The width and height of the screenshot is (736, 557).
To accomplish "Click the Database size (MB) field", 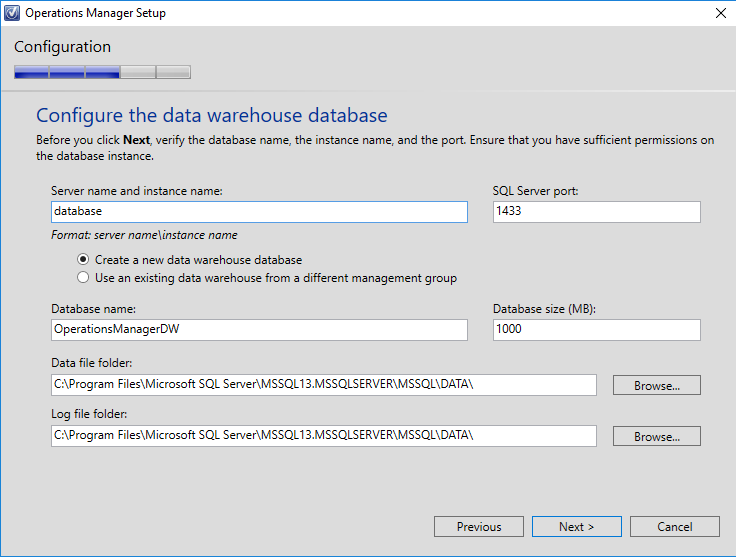I will (x=597, y=330).
